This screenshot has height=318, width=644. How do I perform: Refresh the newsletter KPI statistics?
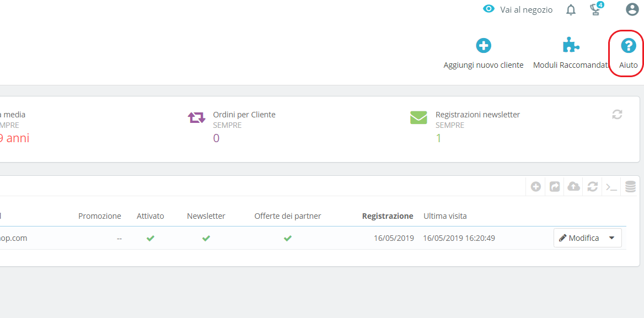(x=617, y=114)
